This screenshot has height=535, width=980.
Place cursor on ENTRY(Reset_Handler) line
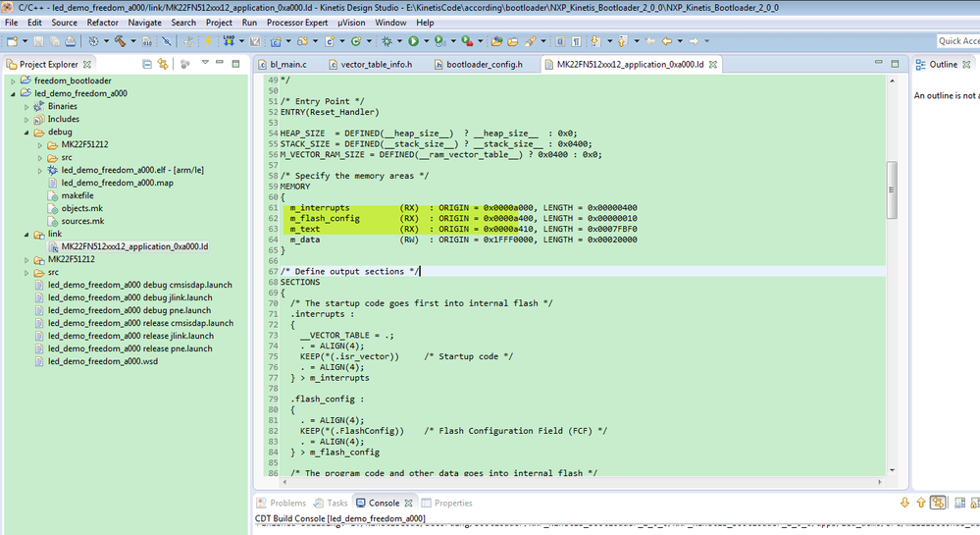tap(330, 112)
